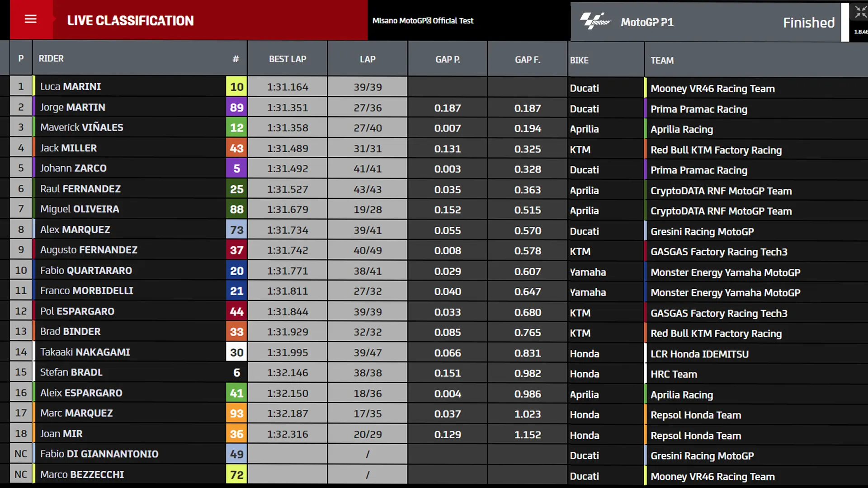Viewport: 868px width, 488px height.
Task: Click light blue number 73 badge
Action: [x=236, y=230]
